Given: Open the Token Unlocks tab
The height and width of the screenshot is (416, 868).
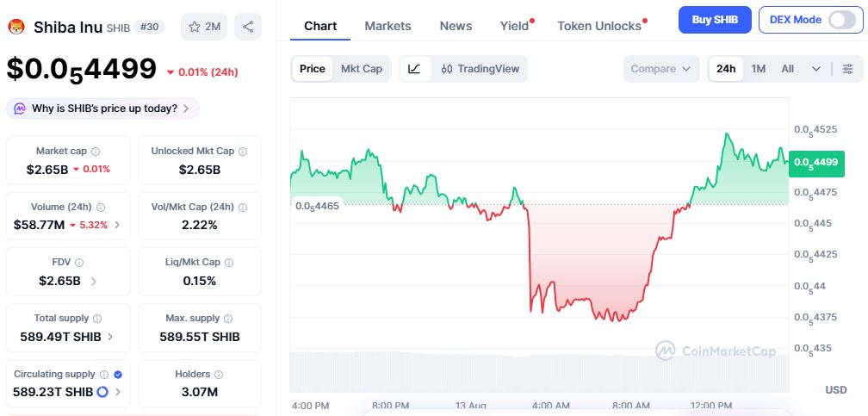Looking at the screenshot, I should click(x=599, y=26).
